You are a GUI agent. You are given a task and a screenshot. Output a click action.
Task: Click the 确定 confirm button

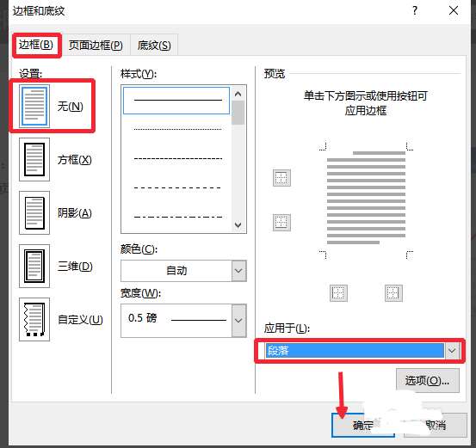point(362,426)
